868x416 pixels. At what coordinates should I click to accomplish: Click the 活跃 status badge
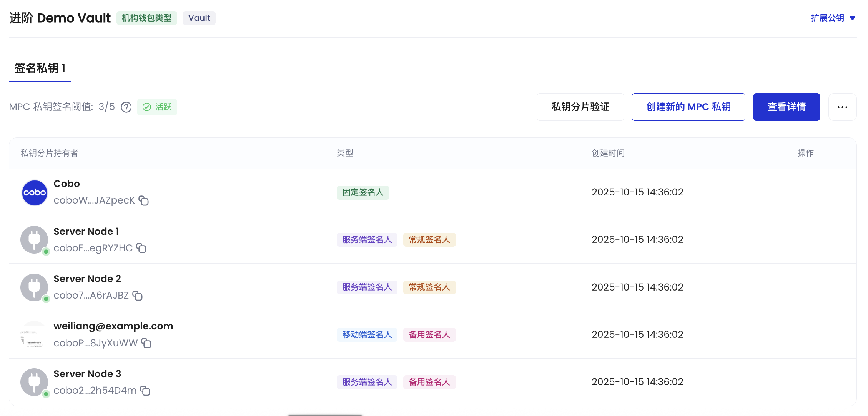point(157,107)
